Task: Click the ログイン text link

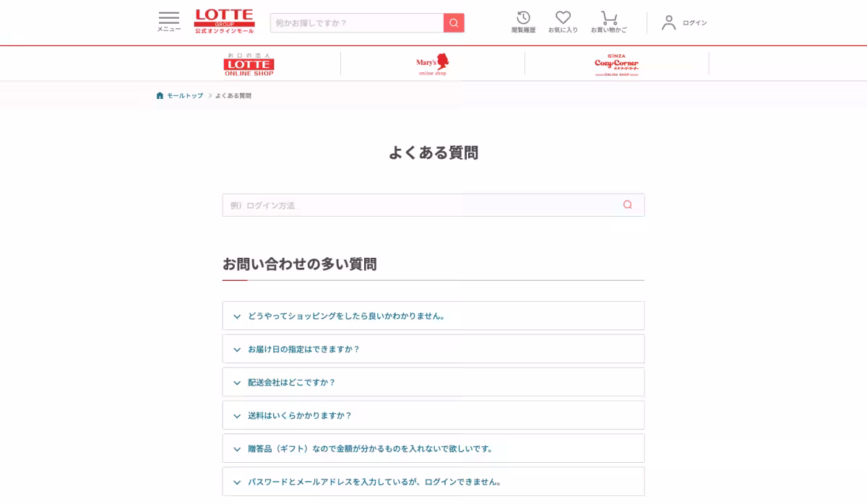Action: click(695, 23)
